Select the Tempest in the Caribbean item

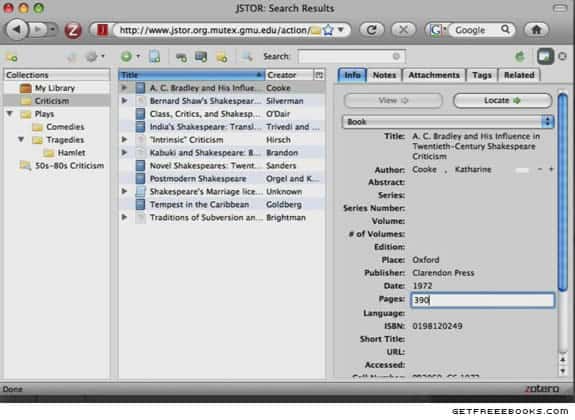(x=222, y=204)
